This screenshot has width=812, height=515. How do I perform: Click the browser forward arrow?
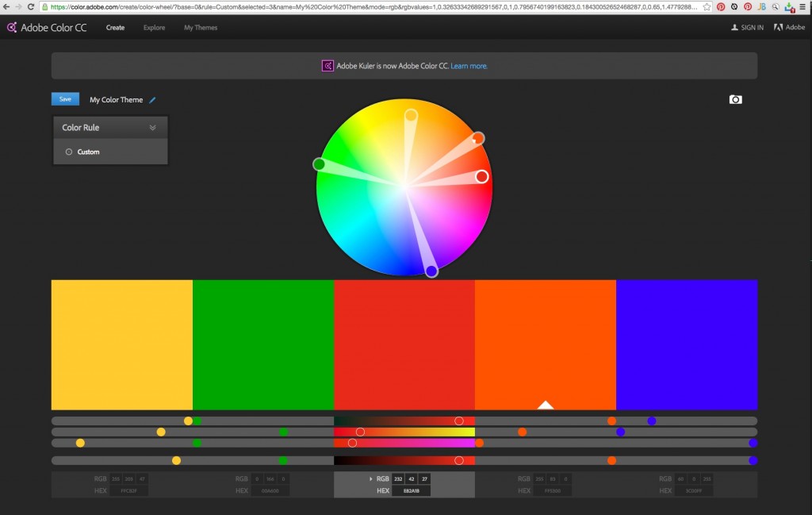pos(18,6)
